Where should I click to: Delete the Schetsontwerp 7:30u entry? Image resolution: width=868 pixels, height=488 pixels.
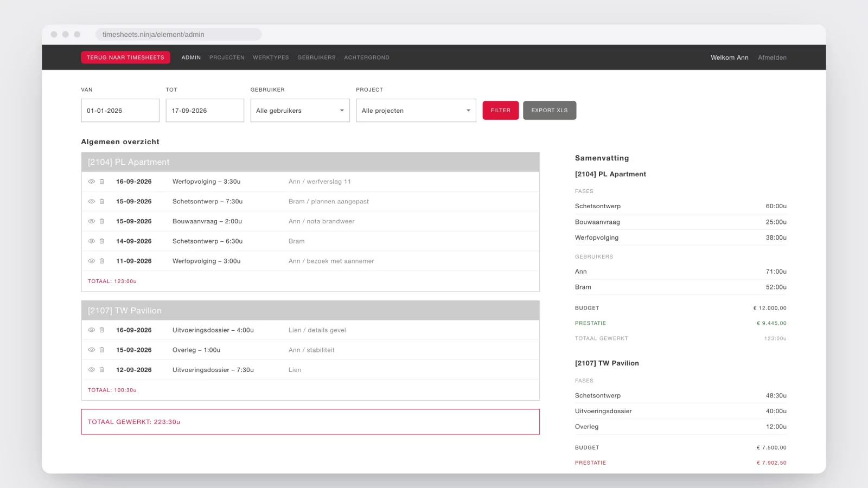(101, 201)
